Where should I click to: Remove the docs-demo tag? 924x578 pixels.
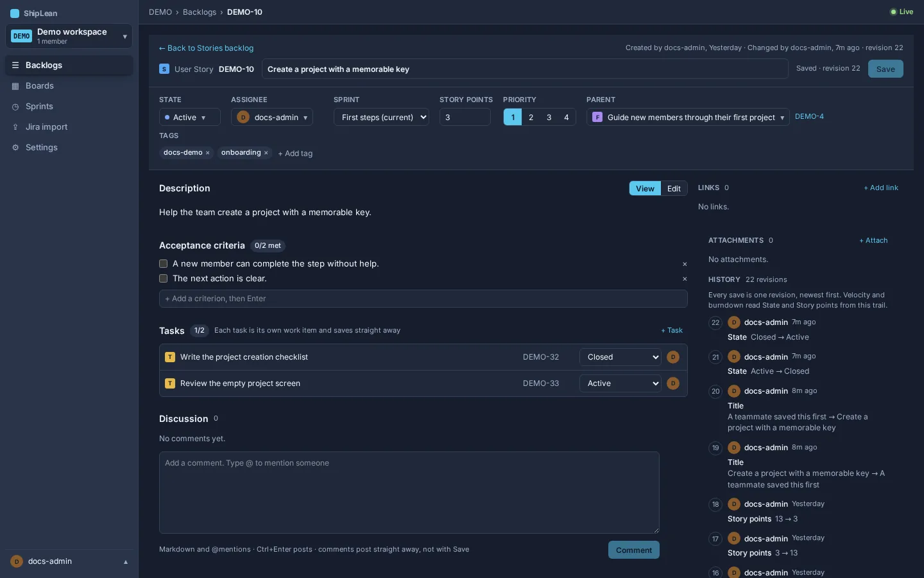click(207, 153)
